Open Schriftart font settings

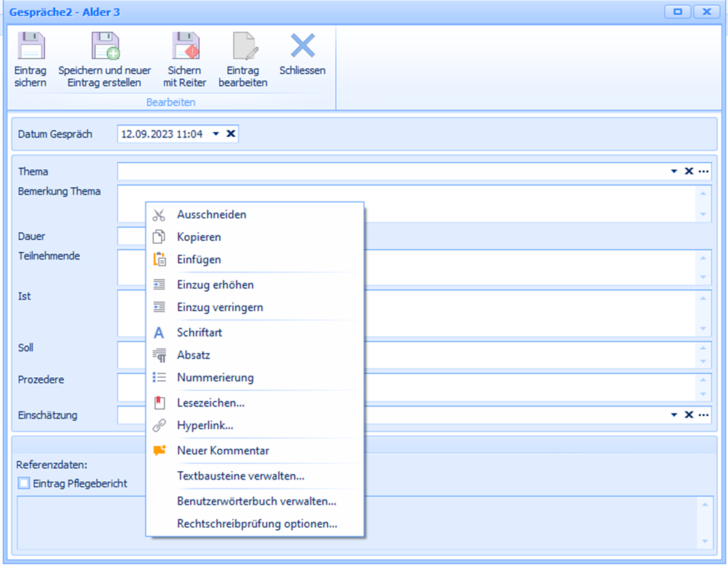[200, 333]
